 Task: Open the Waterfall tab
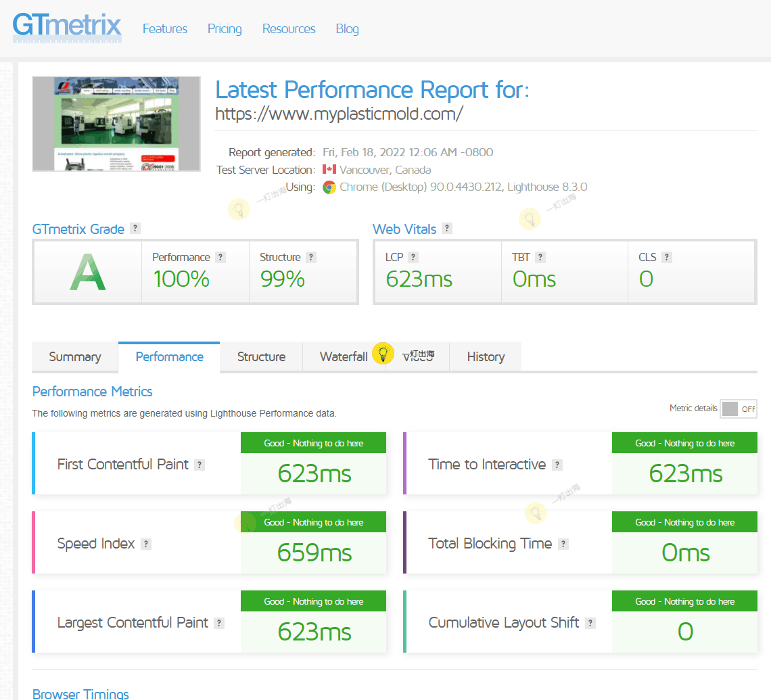pyautogui.click(x=344, y=357)
